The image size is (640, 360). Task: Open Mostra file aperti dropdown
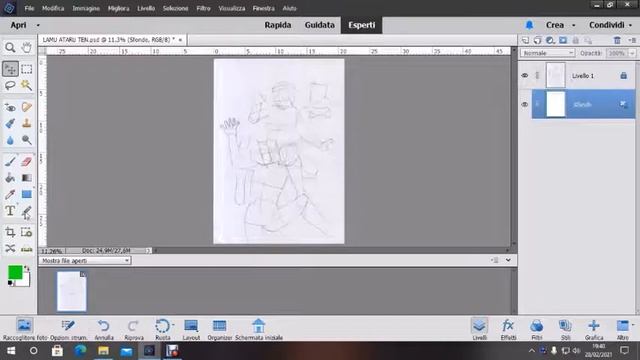tap(85, 260)
